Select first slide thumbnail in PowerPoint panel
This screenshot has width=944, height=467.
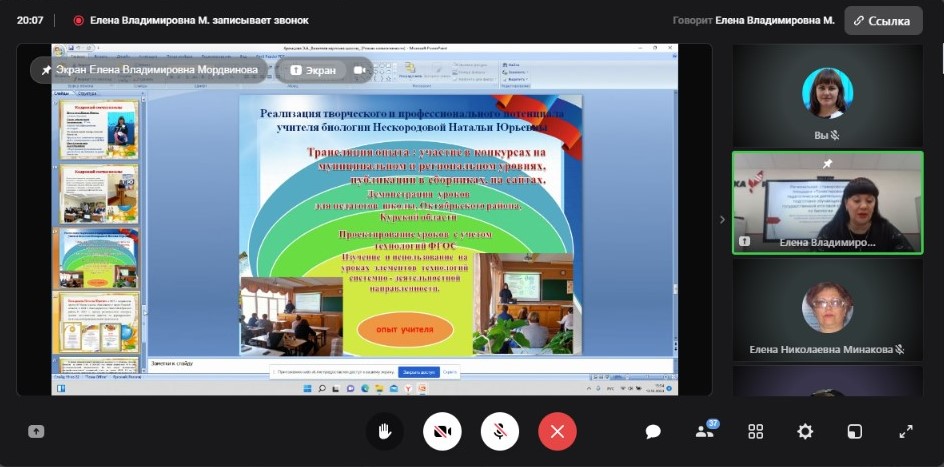pyautogui.click(x=99, y=129)
